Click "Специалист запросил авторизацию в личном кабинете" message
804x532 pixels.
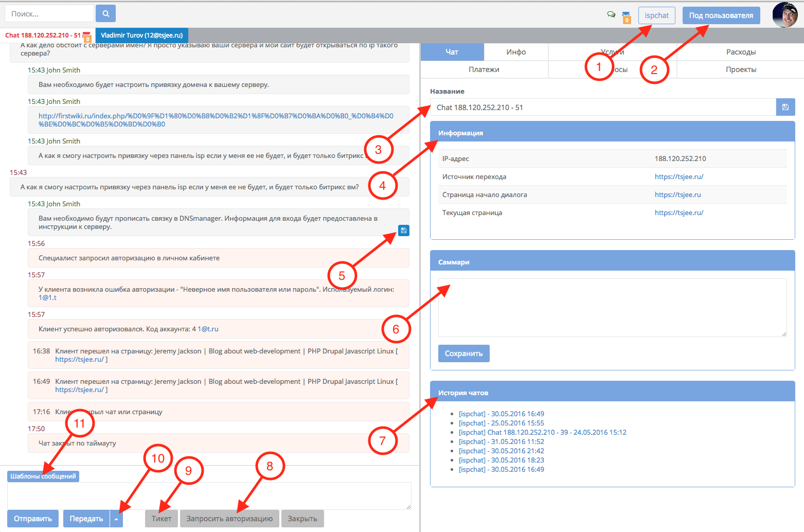219,258
